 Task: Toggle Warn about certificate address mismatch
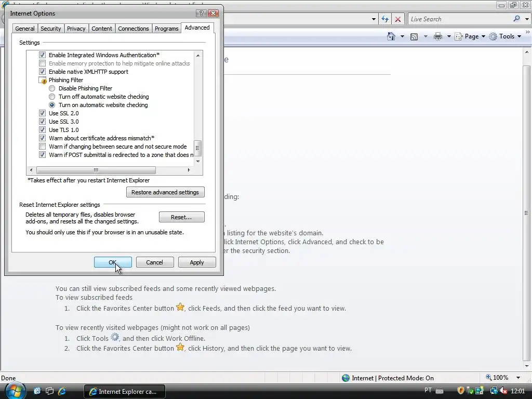pyautogui.click(x=42, y=138)
